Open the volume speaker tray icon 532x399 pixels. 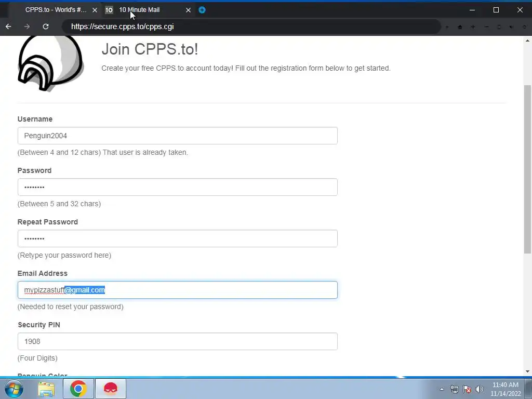click(x=480, y=389)
